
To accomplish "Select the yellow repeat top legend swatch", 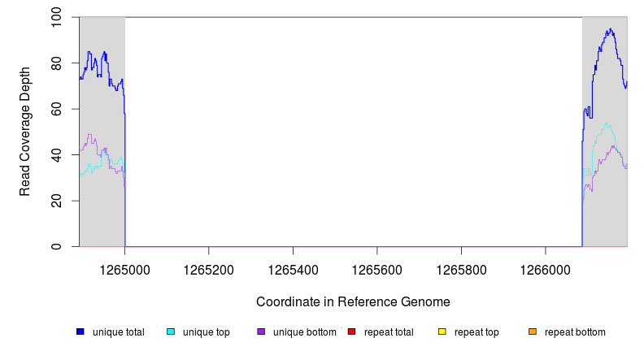I will click(442, 332).
